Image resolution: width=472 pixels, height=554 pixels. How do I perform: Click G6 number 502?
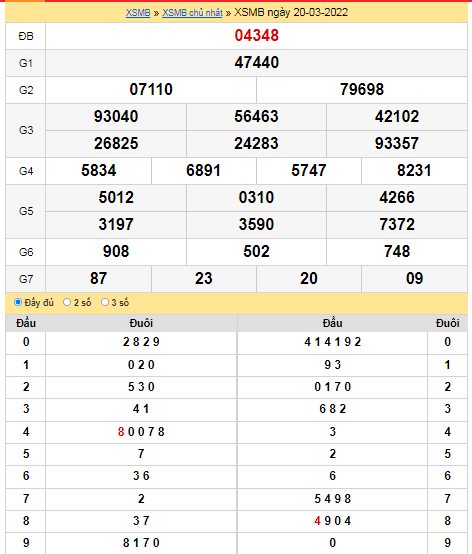coord(256,252)
